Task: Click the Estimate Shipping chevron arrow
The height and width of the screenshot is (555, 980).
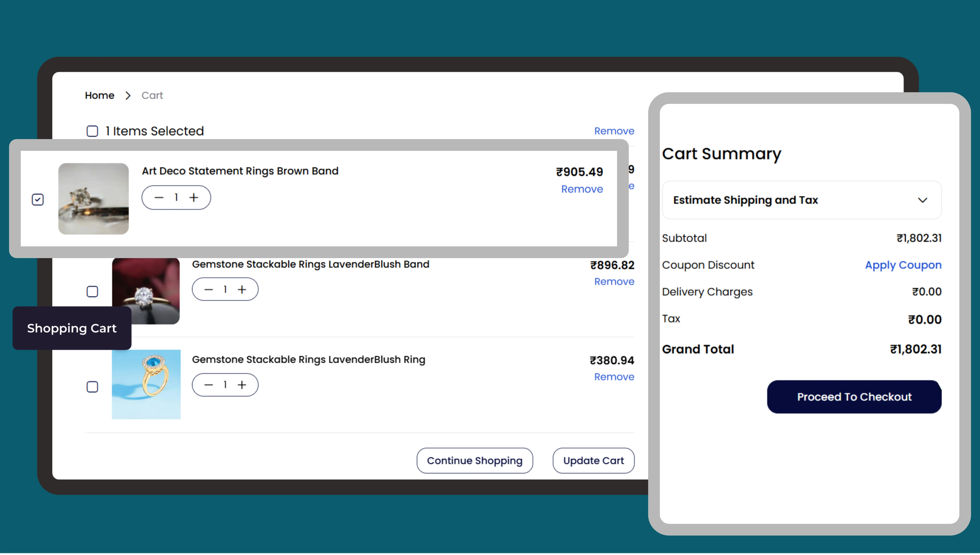Action: (x=923, y=200)
